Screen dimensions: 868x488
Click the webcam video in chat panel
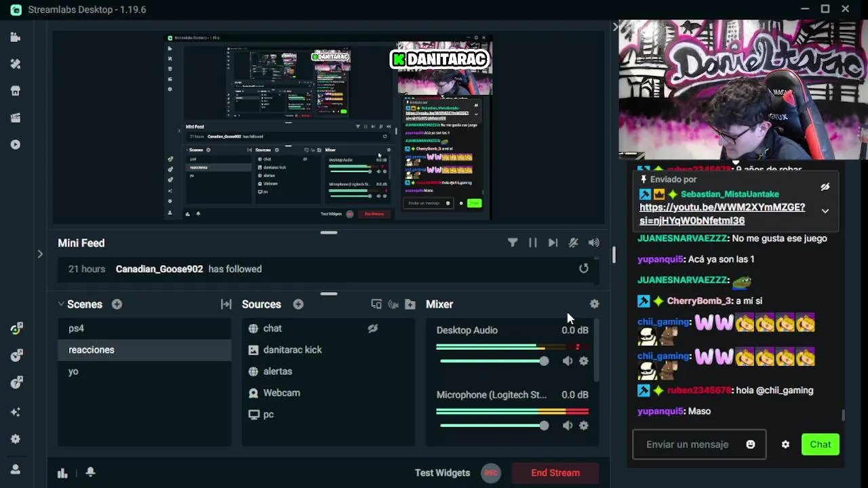tap(743, 89)
